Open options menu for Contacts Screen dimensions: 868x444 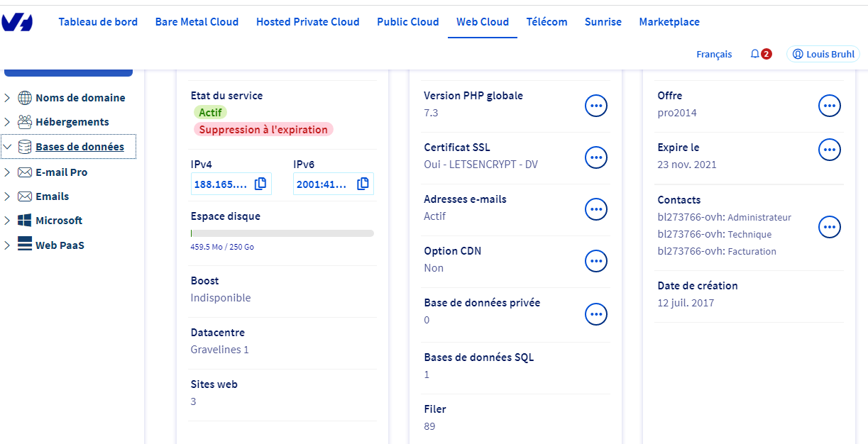point(830,227)
